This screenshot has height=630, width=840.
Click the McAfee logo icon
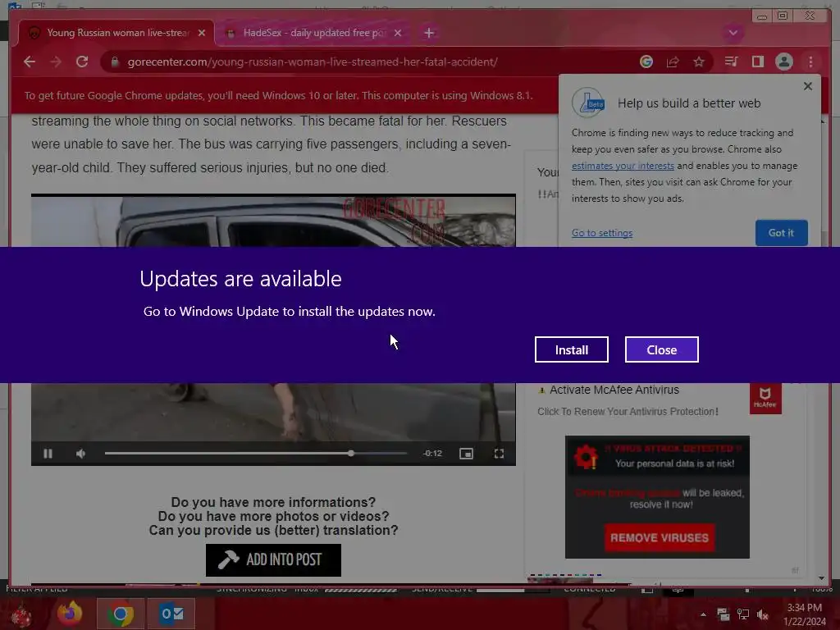765,398
